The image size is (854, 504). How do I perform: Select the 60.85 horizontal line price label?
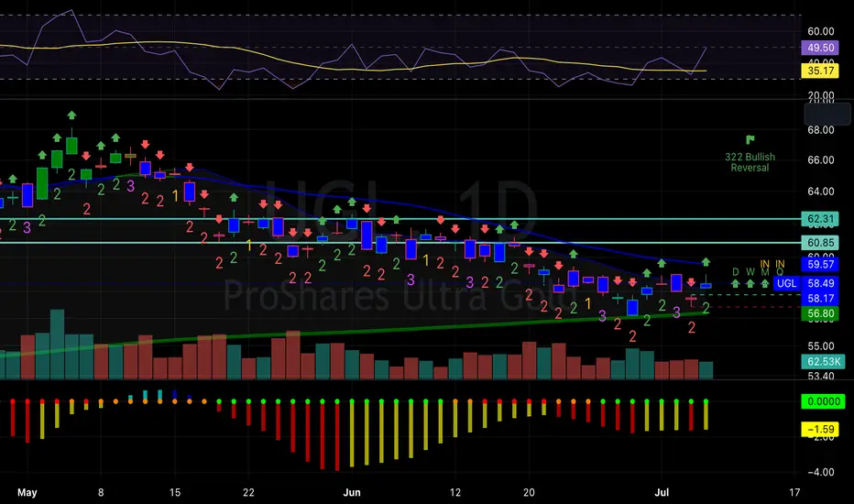coord(820,243)
